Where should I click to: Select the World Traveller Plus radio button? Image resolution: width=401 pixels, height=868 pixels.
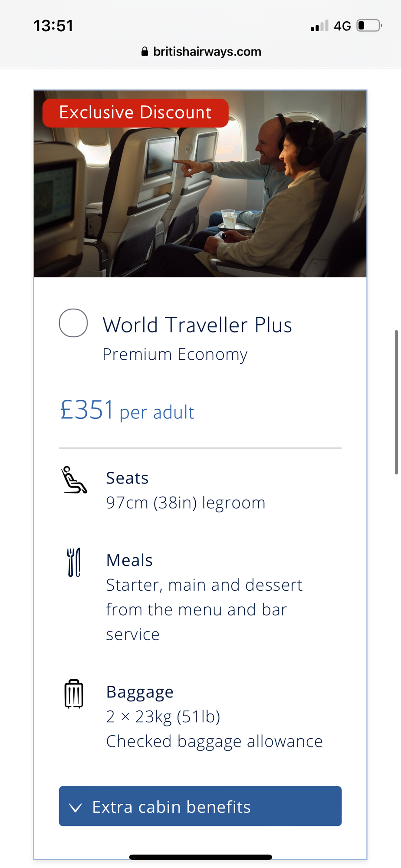click(73, 323)
